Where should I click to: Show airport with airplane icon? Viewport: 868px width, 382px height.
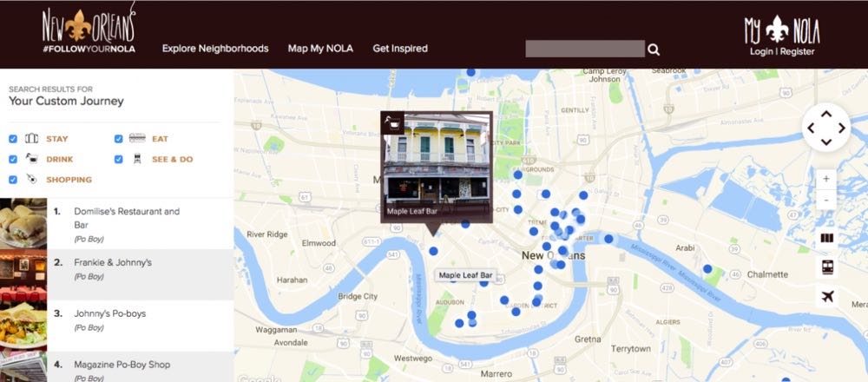point(827,297)
